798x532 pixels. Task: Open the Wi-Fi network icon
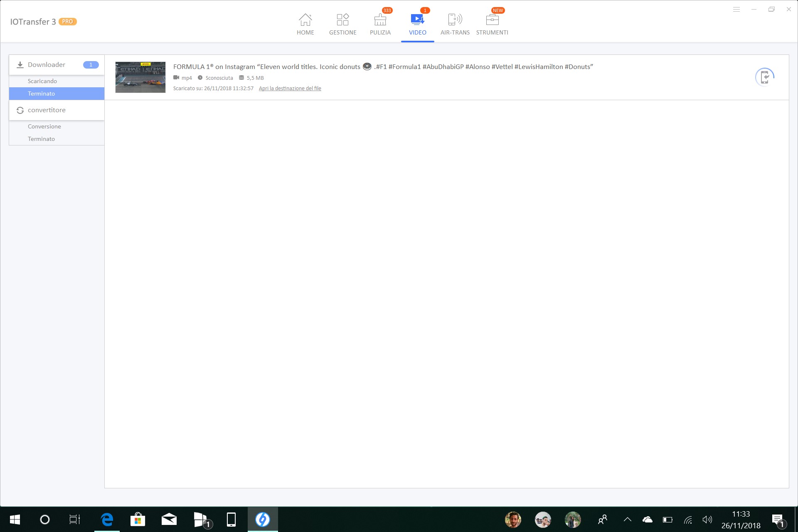[688, 520]
